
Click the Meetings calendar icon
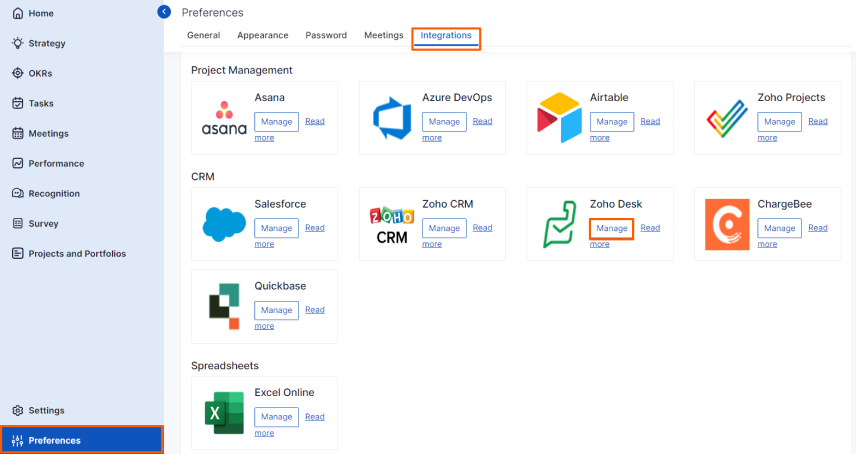tap(17, 133)
